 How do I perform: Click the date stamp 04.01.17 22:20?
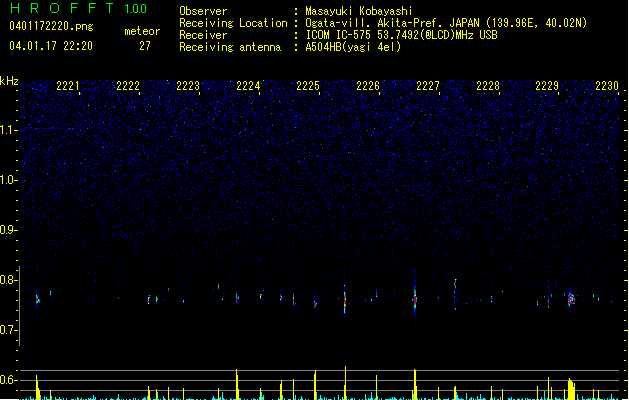click(x=51, y=46)
